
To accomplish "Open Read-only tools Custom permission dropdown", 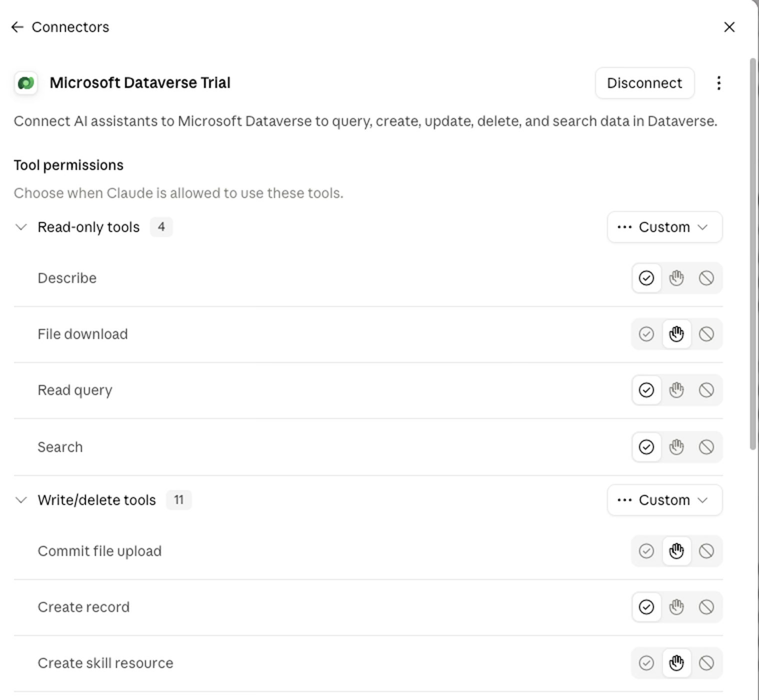I will pyautogui.click(x=664, y=227).
